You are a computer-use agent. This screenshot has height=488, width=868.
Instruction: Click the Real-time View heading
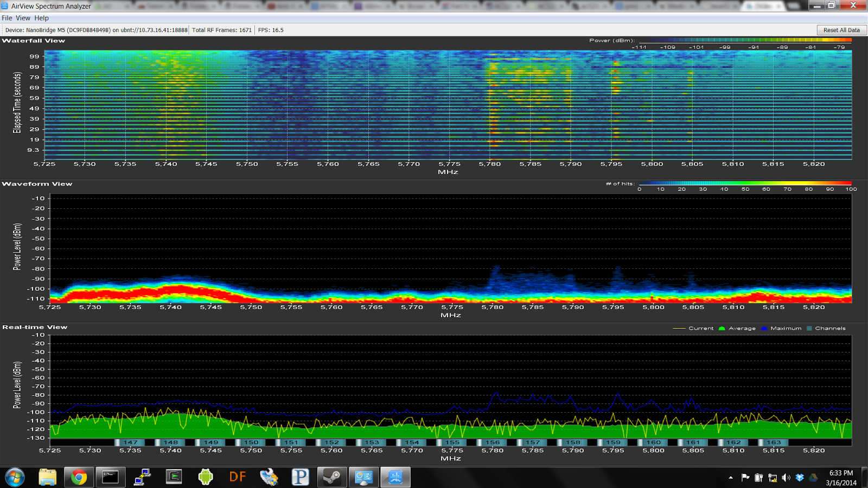click(35, 327)
